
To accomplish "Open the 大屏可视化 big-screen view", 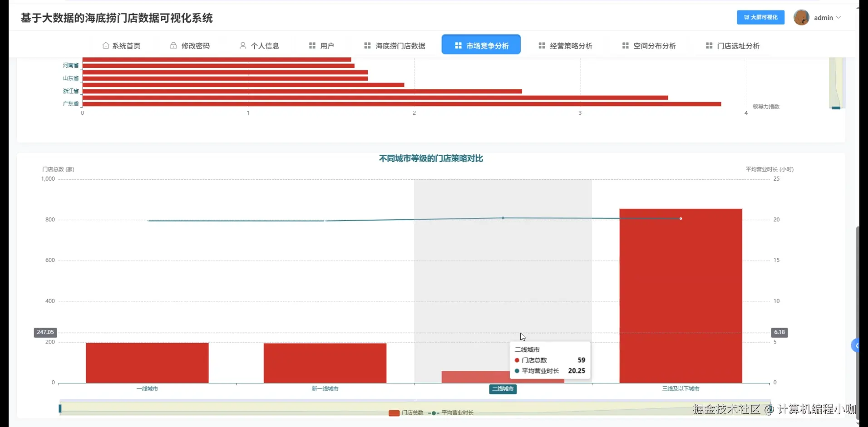I will tap(760, 17).
